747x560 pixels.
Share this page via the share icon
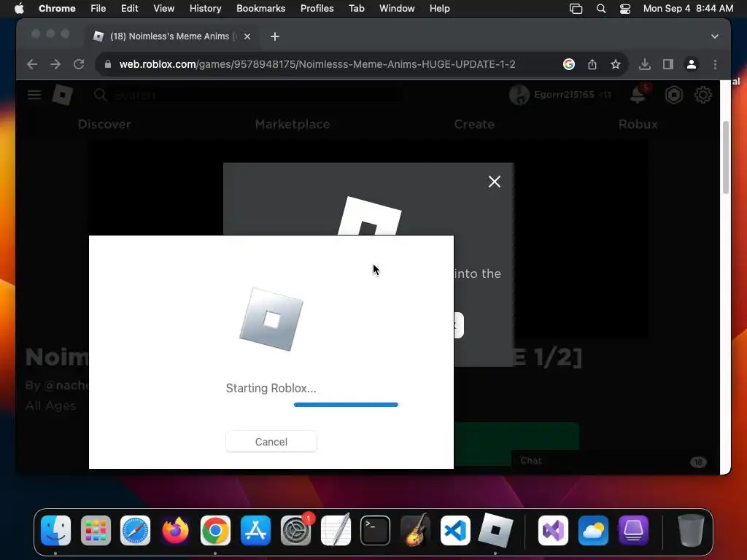[592, 64]
